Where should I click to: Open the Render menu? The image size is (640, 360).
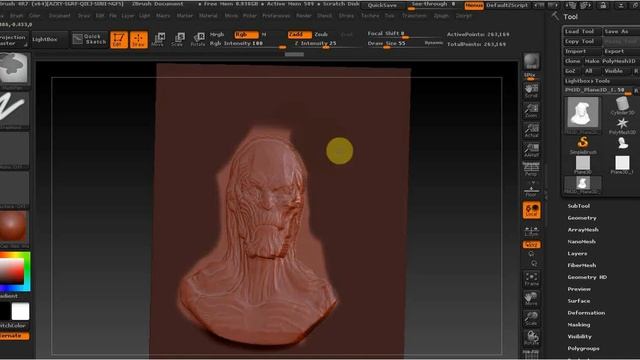(304, 16)
